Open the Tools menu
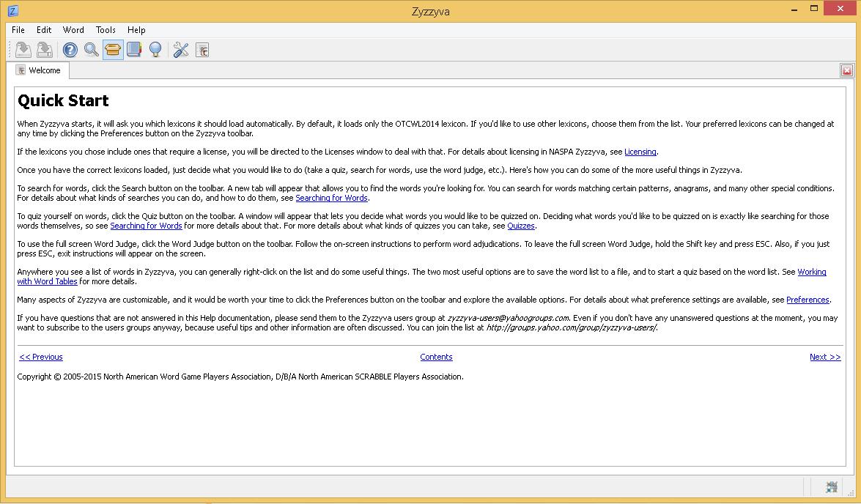This screenshot has height=504, width=861. coord(105,30)
